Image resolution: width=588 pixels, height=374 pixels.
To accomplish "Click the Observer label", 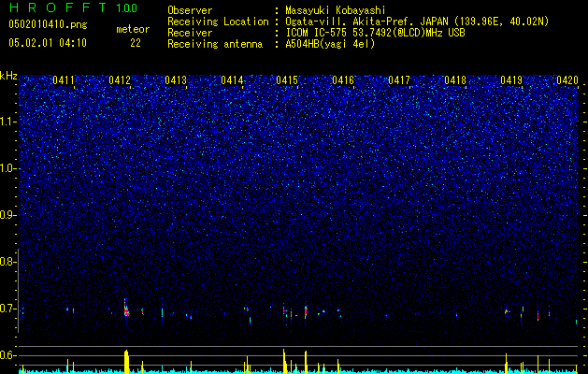I will pos(190,10).
